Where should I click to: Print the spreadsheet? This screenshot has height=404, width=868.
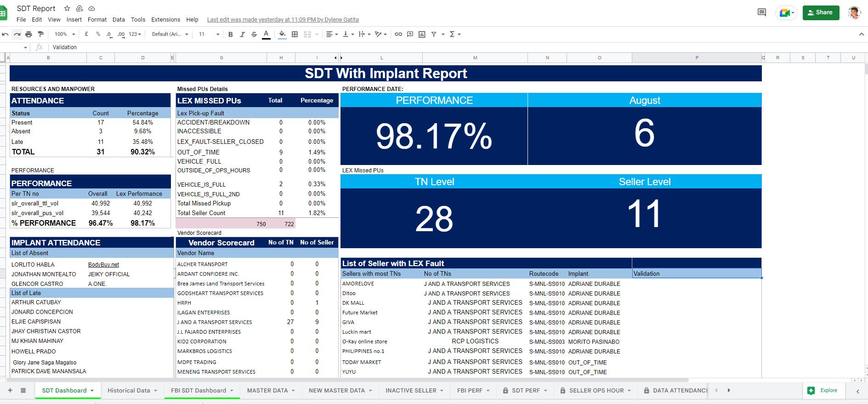click(28, 34)
